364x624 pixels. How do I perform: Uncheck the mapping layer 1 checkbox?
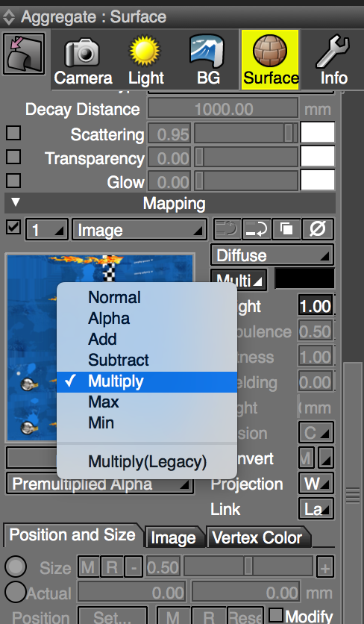point(13,228)
